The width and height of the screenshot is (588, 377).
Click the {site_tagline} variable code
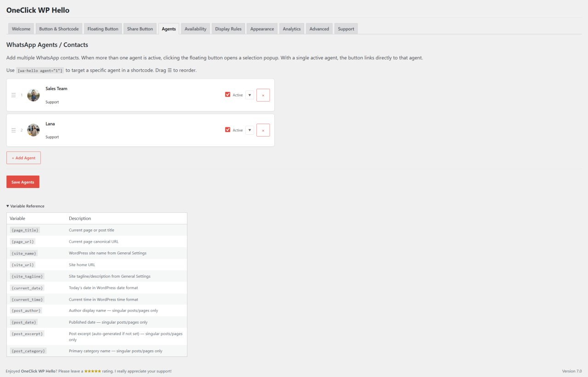pyautogui.click(x=27, y=276)
